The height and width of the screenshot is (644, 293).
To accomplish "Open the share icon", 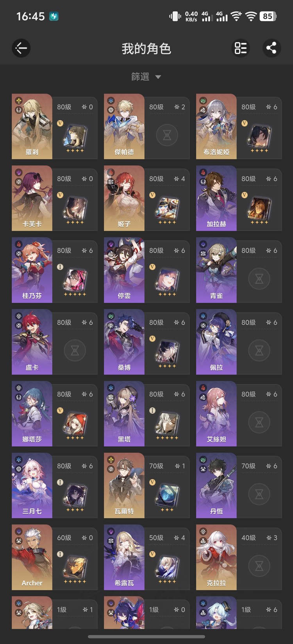I will pyautogui.click(x=271, y=48).
